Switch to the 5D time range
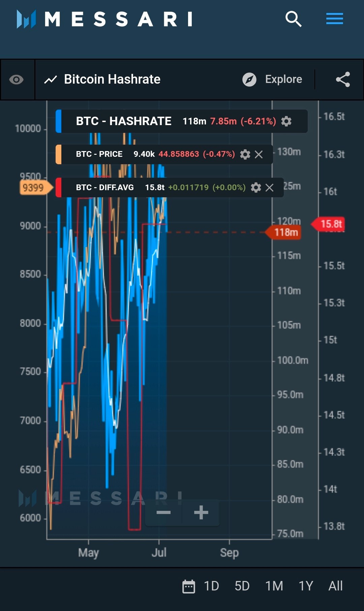 [242, 586]
